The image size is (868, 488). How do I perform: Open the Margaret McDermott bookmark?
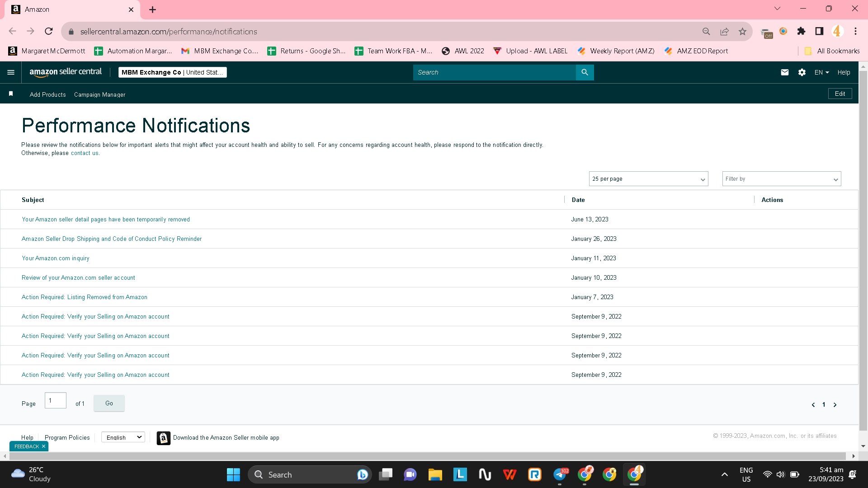point(47,51)
